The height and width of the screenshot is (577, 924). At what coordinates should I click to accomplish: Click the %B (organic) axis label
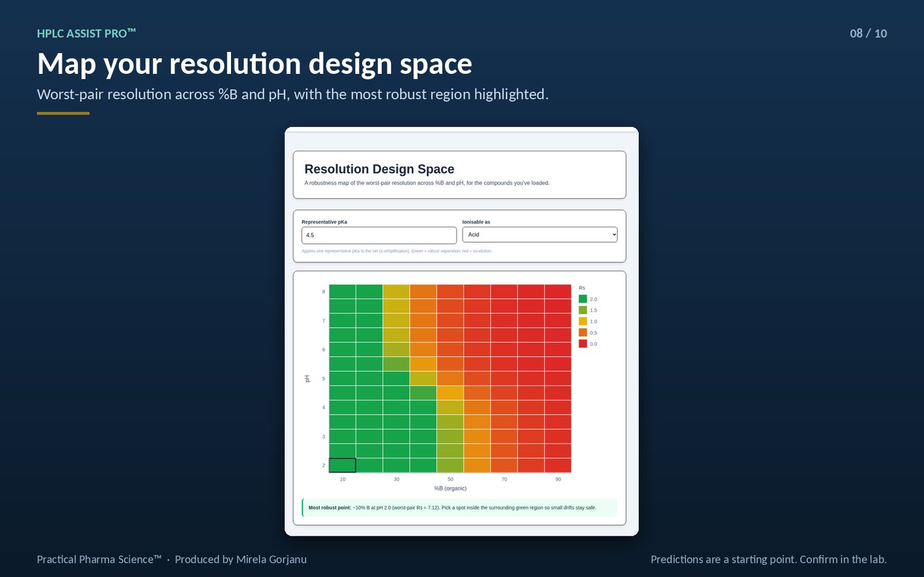pos(450,488)
